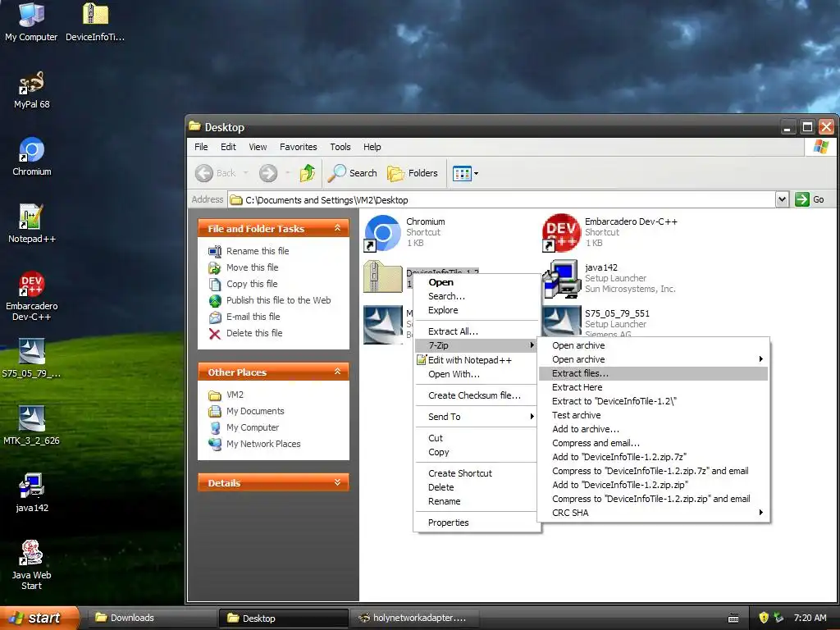
Task: Select S75_05_79_... desktop icon
Action: pyautogui.click(x=31, y=358)
